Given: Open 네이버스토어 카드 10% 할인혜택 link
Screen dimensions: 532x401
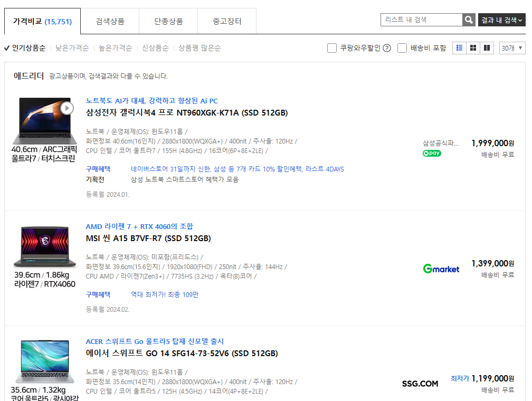Looking at the screenshot, I should (237, 169).
